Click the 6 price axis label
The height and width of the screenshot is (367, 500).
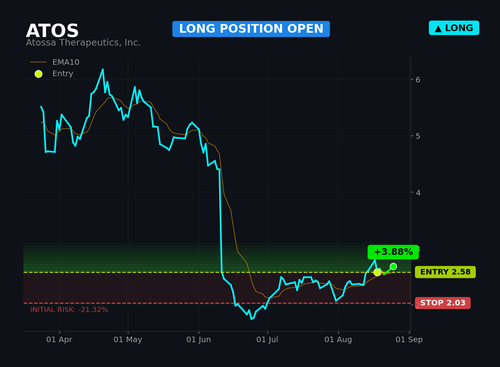tap(418, 80)
